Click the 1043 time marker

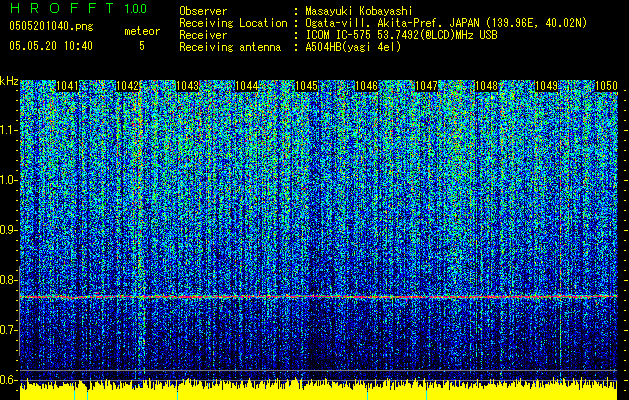(x=187, y=86)
